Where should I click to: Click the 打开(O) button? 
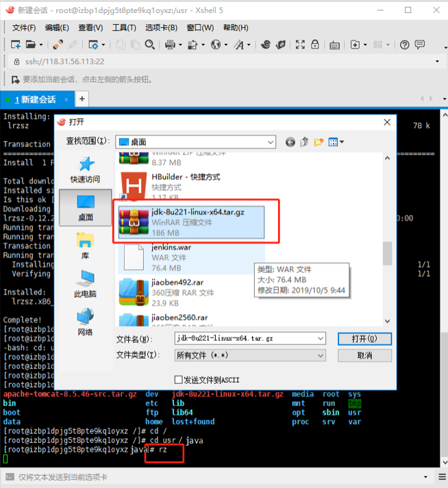pyautogui.click(x=364, y=339)
